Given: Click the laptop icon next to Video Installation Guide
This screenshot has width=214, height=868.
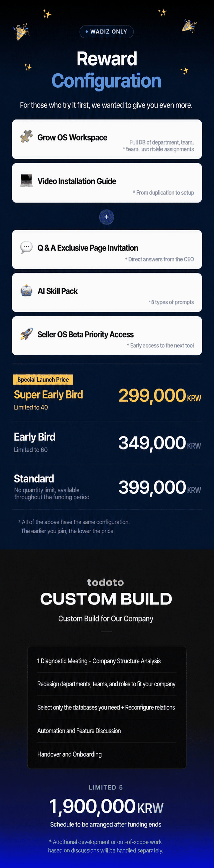Looking at the screenshot, I should click(26, 180).
